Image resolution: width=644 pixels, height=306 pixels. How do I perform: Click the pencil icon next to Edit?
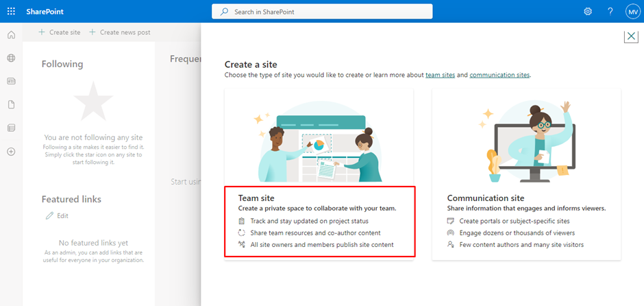click(49, 215)
